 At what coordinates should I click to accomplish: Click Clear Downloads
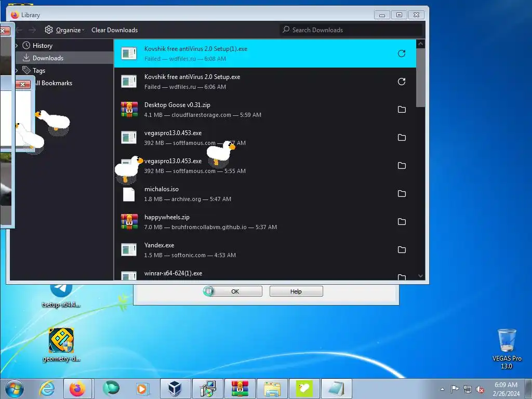click(x=115, y=30)
